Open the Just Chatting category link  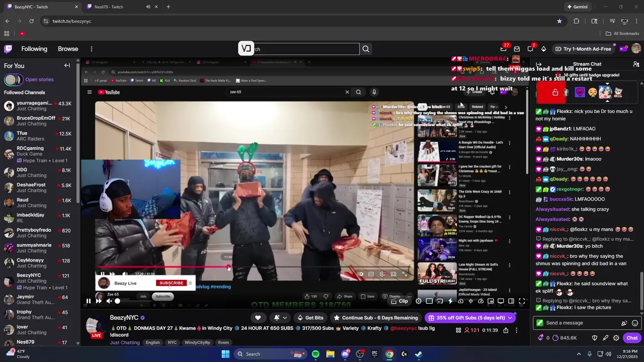click(125, 342)
